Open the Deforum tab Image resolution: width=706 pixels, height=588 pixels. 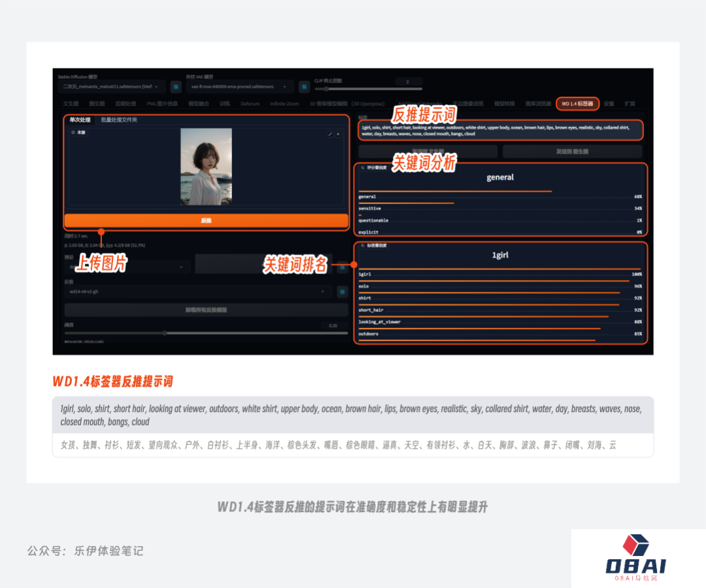pyautogui.click(x=250, y=103)
